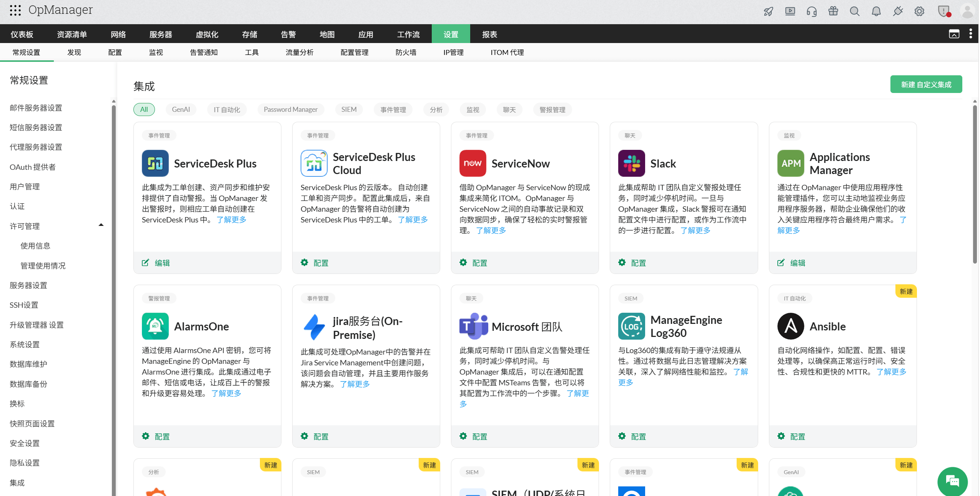This screenshot has width=980, height=496.
Task: Open the 仪表板 main menu
Action: tap(22, 34)
